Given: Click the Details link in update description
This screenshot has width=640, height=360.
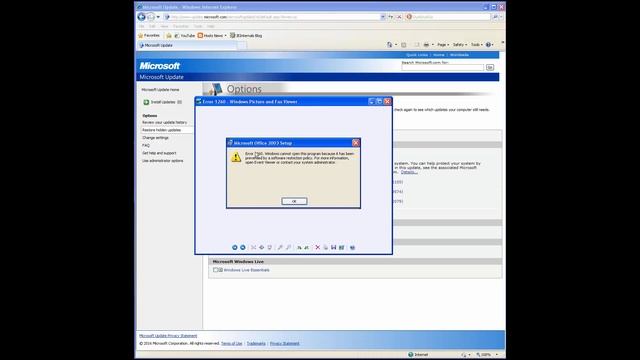Looking at the screenshot, I should [x=409, y=172].
